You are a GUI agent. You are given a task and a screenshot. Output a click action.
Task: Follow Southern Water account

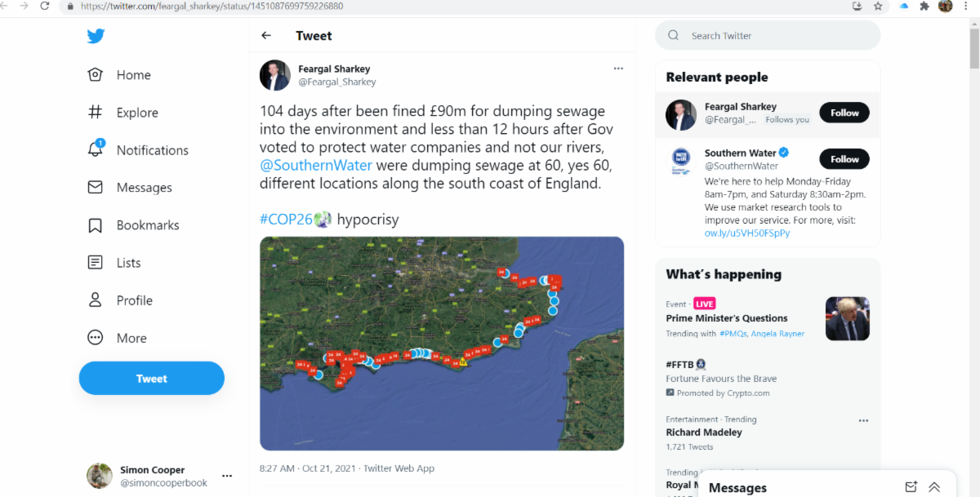844,159
